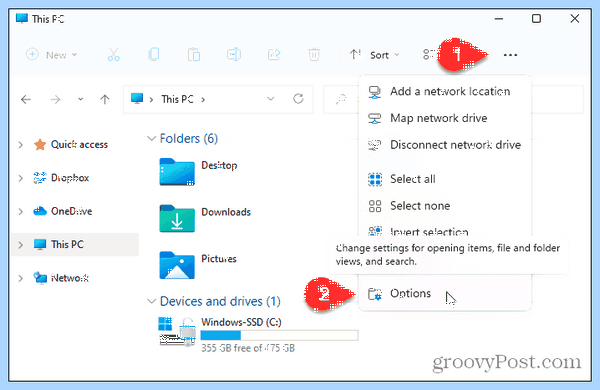Open the Downloads folder icon
Image resolution: width=600 pixels, height=390 pixels.
pos(177,219)
